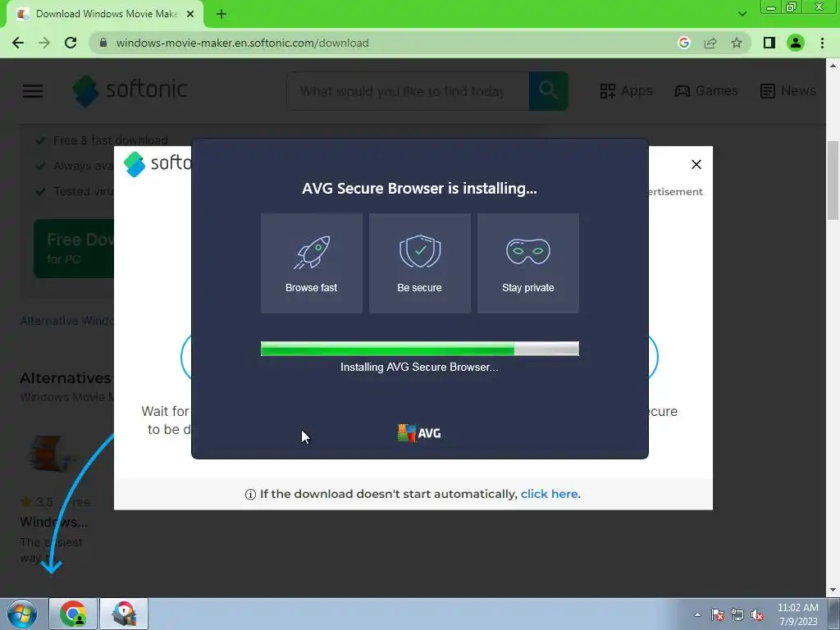
Task: Click the Stay private mask tile
Action: tap(527, 263)
